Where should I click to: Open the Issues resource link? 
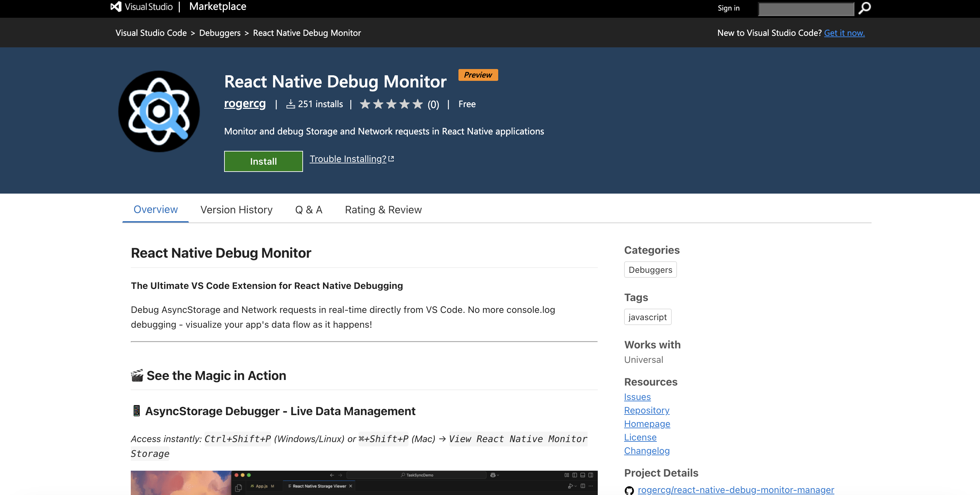click(x=637, y=397)
